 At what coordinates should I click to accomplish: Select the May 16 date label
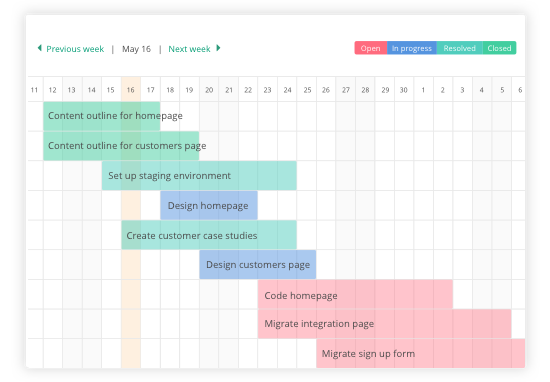[x=136, y=49]
